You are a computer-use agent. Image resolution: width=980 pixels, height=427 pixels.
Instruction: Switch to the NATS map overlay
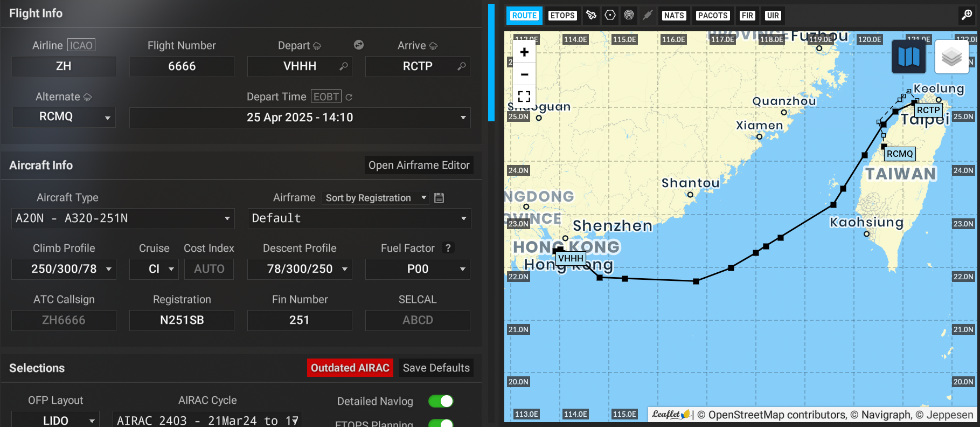pyautogui.click(x=674, y=16)
